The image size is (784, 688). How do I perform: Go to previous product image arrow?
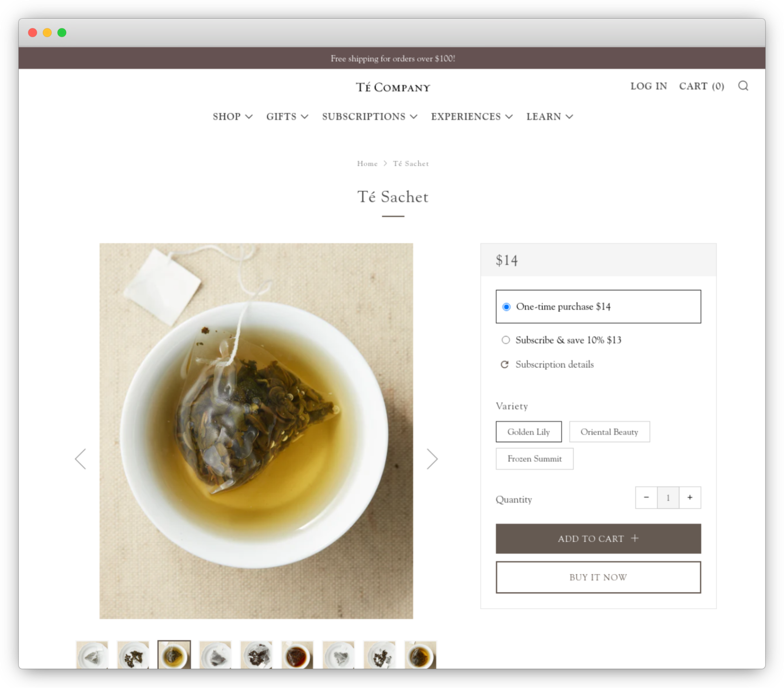[x=81, y=459]
